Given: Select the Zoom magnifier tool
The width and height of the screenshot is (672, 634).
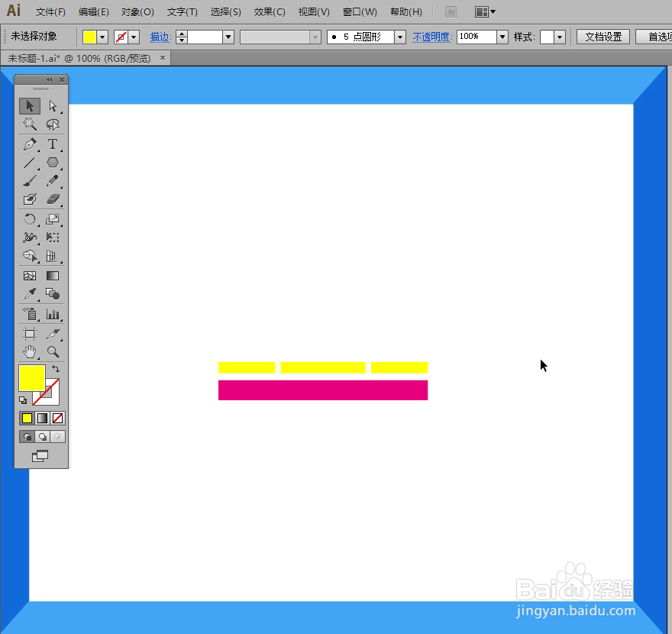Looking at the screenshot, I should (x=53, y=352).
